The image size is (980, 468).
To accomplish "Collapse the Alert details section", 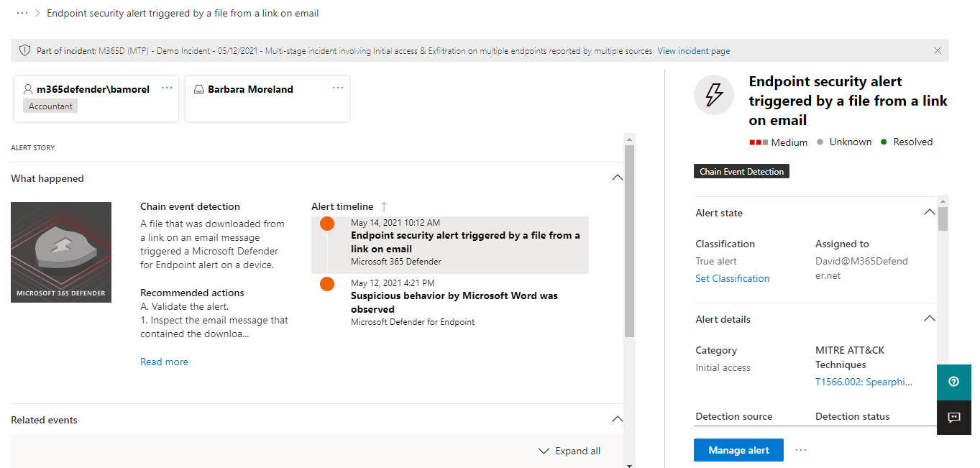I will pos(930,318).
